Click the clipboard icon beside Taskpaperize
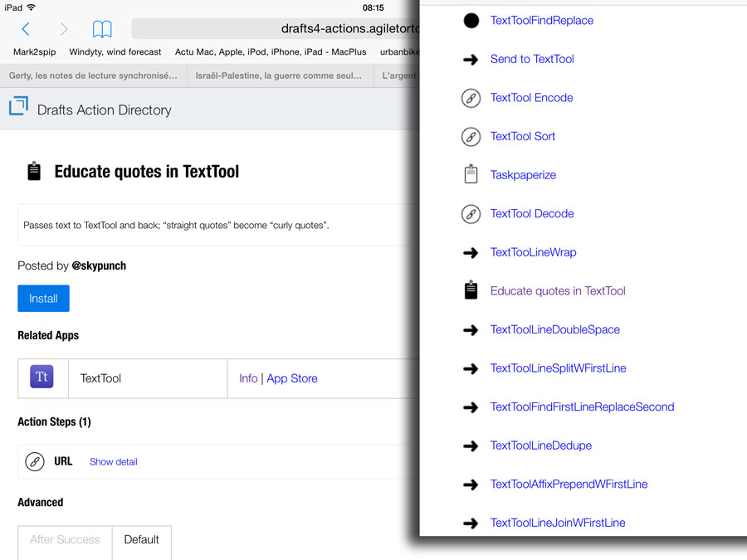Viewport: 747px width, 560px height. click(x=471, y=174)
